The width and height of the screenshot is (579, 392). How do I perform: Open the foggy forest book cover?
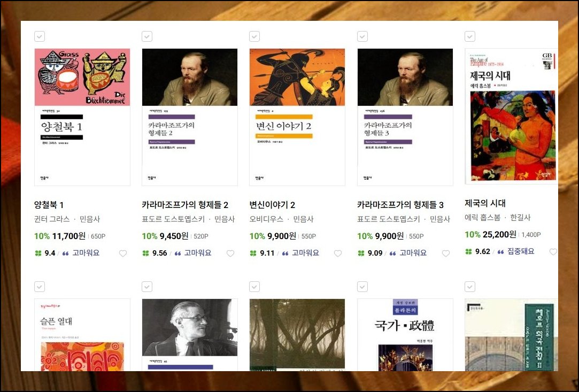(x=297, y=335)
